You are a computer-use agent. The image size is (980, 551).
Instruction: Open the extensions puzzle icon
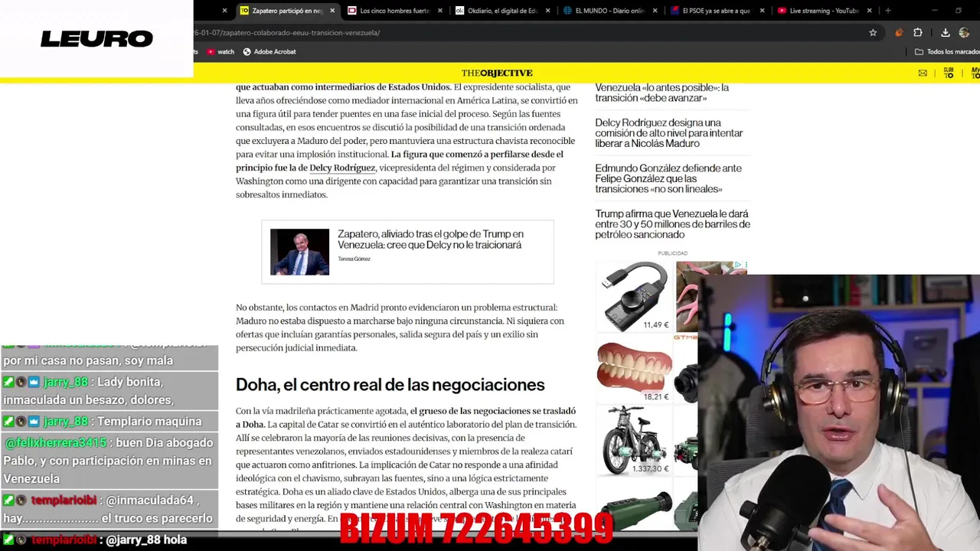pos(918,33)
